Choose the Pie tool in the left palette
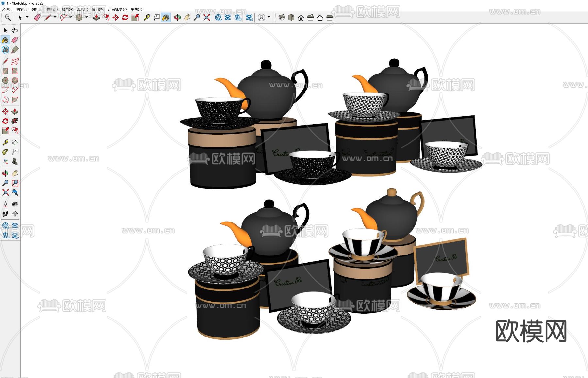Screen dimensions: 588x378 click(15, 100)
